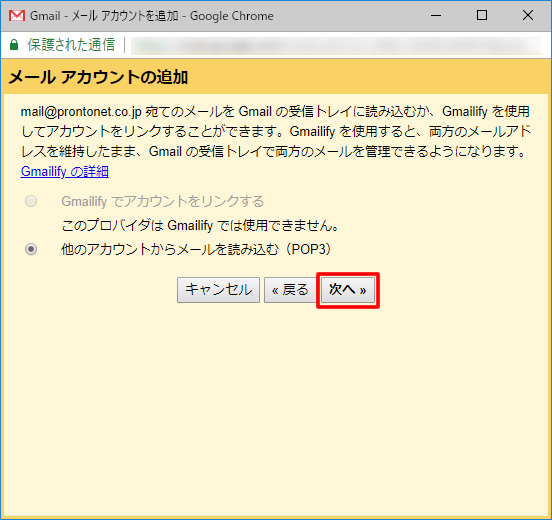Select the POP3 import radio button
Image resolution: width=552 pixels, height=520 pixels.
31,249
